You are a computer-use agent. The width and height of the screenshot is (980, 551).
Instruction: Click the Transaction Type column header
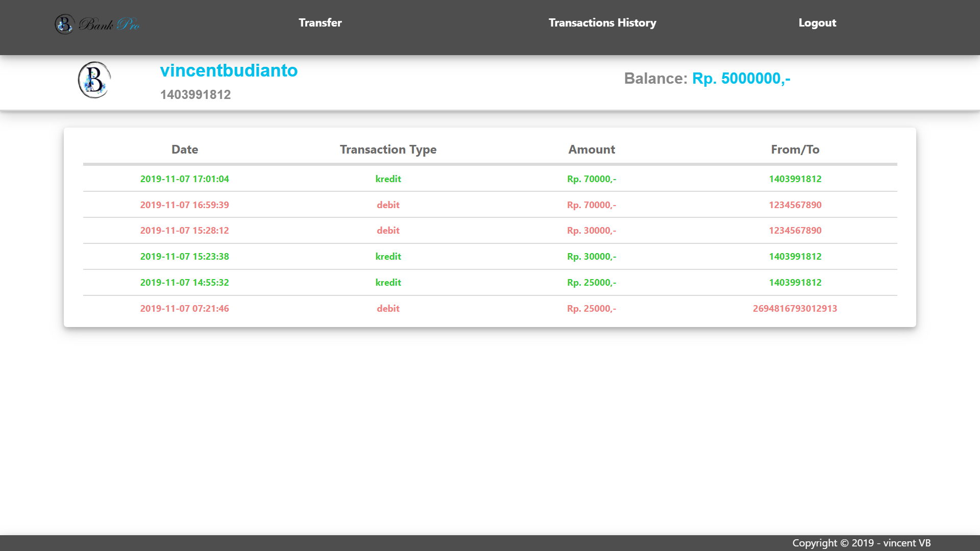[x=388, y=149]
